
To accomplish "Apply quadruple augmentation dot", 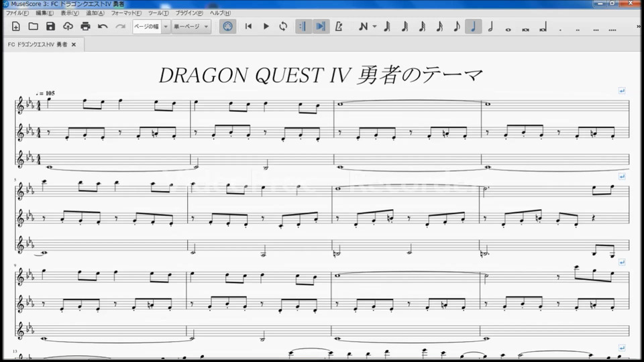I will [x=612, y=29].
